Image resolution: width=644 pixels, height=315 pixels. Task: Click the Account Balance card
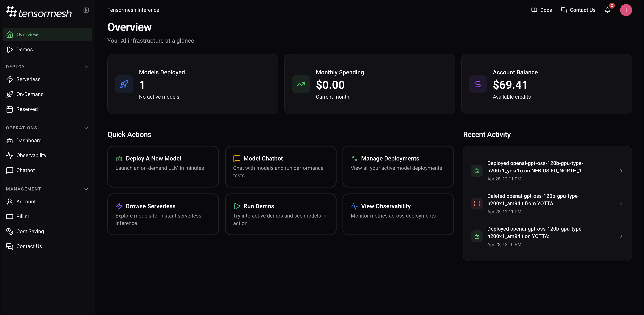[x=547, y=84]
